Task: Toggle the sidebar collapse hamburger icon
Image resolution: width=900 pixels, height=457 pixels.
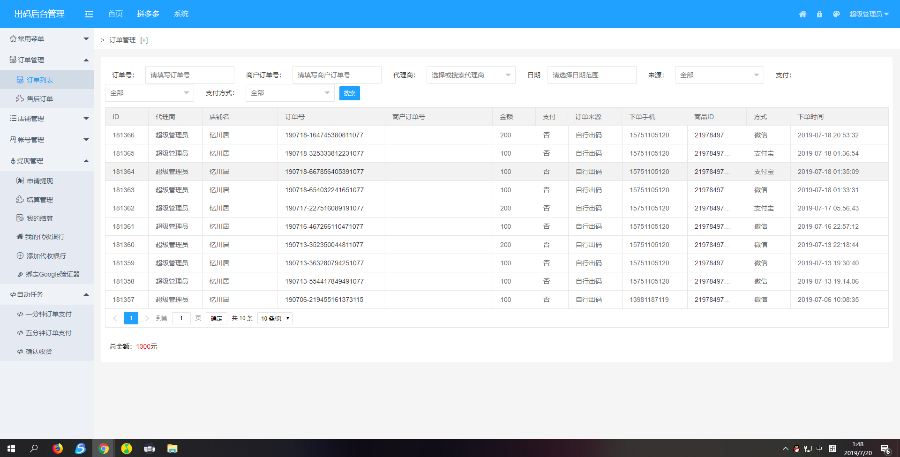Action: (89, 14)
